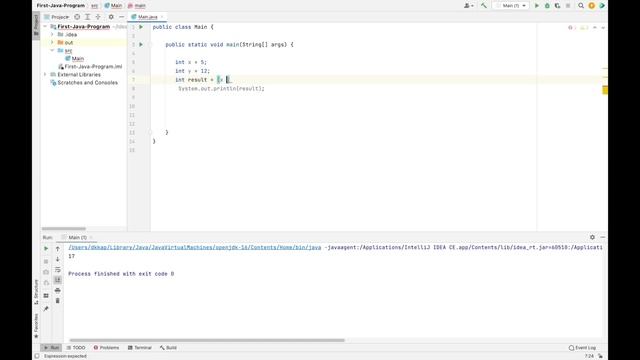
Task: Click the Print icon in Run console
Action: pyautogui.click(x=58, y=290)
